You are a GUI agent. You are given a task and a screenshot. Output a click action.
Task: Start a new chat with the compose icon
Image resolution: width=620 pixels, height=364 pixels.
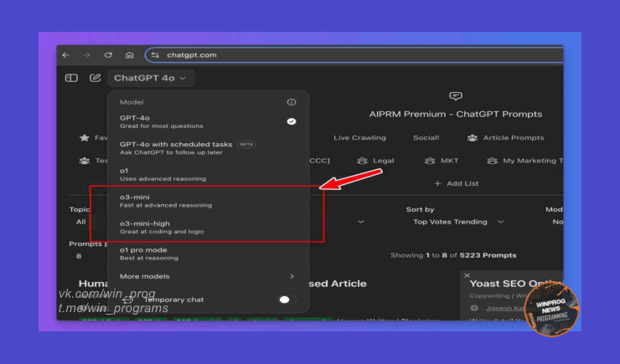click(x=95, y=78)
